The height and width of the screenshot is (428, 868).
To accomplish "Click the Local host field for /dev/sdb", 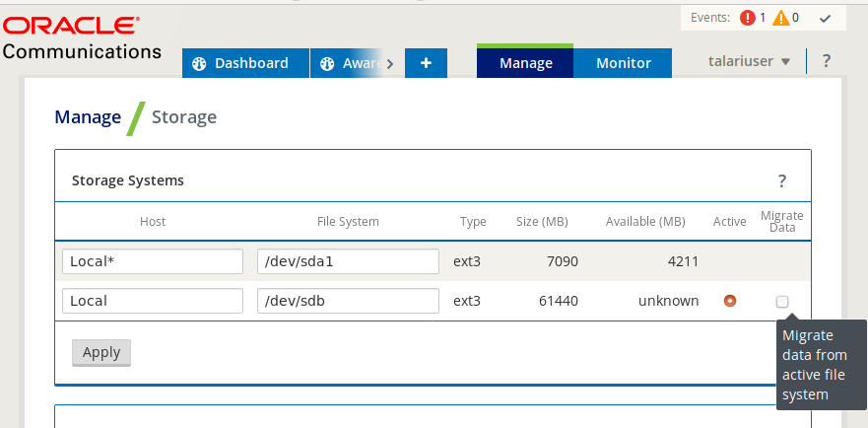I will point(153,301).
